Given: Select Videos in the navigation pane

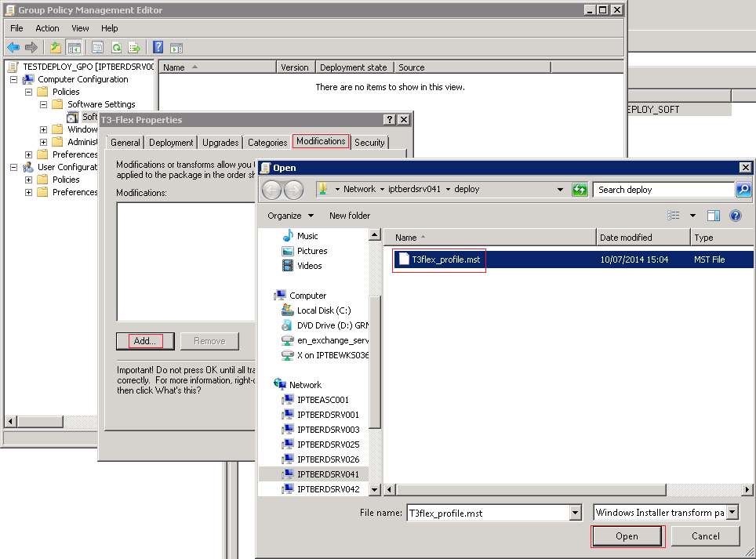Looking at the screenshot, I should point(309,266).
